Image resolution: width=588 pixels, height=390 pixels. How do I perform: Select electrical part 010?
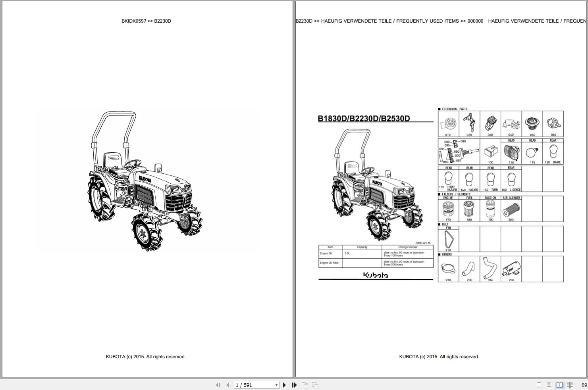448,124
